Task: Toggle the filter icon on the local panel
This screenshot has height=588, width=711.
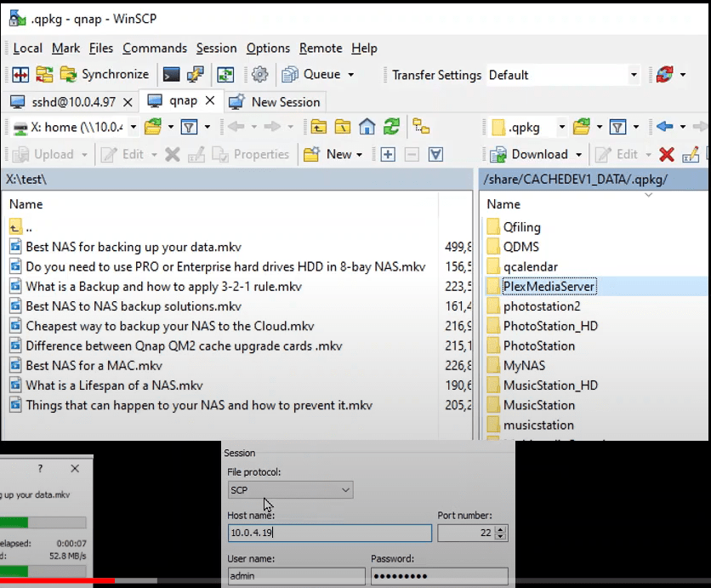Action: click(189, 126)
